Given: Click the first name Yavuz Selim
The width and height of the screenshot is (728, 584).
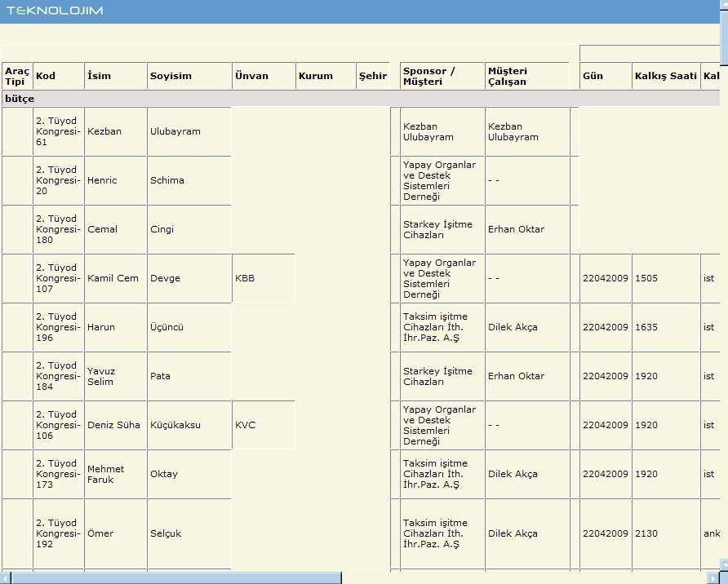Looking at the screenshot, I should pos(100,376).
